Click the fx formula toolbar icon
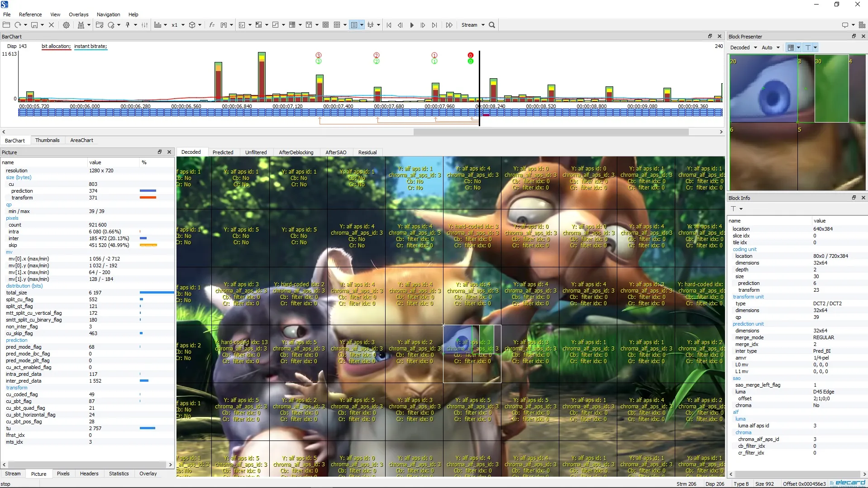Screen dimensions: 868x488 pos(211,25)
